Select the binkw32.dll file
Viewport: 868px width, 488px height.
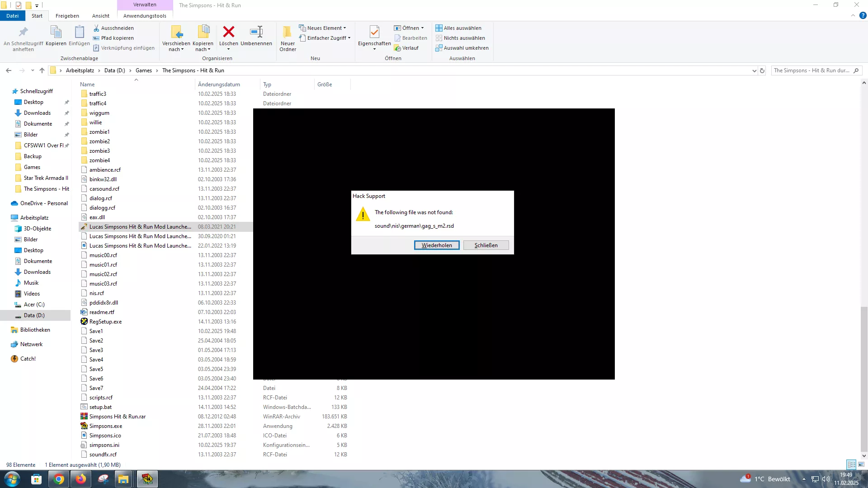pos(103,179)
